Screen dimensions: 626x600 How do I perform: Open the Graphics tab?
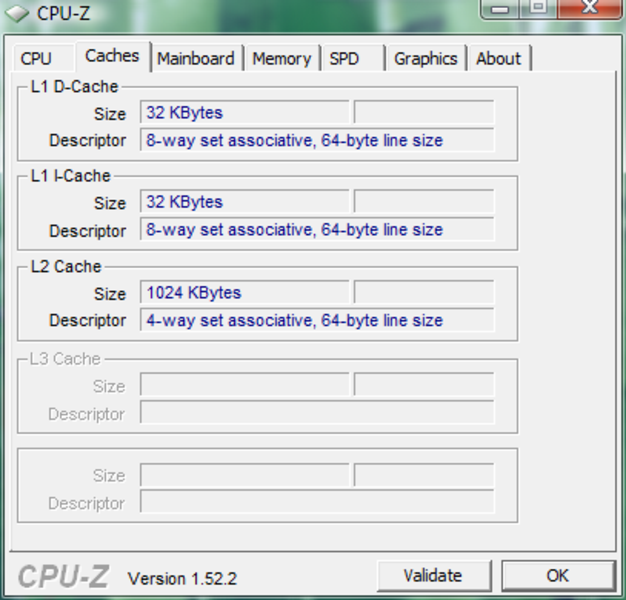click(425, 59)
